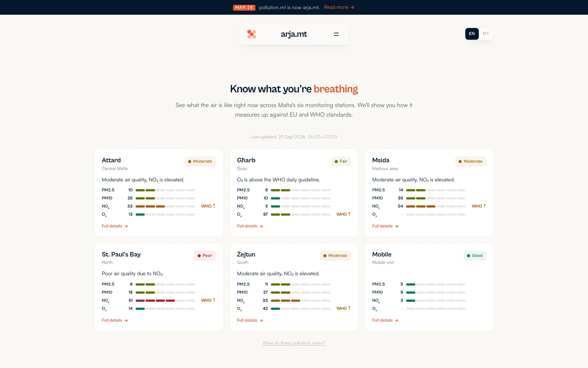Click WHO indicator on Msida NO₂ row
588x368 pixels.
479,206
